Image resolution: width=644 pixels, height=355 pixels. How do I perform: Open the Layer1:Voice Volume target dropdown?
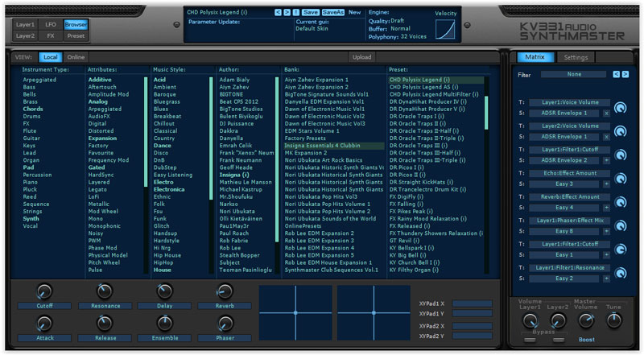pos(569,102)
